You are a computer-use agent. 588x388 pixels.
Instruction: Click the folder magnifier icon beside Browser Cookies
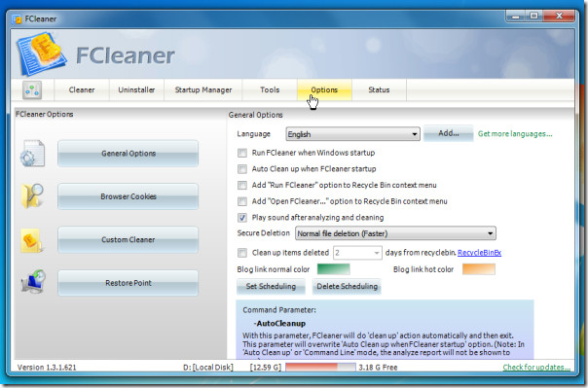click(33, 195)
